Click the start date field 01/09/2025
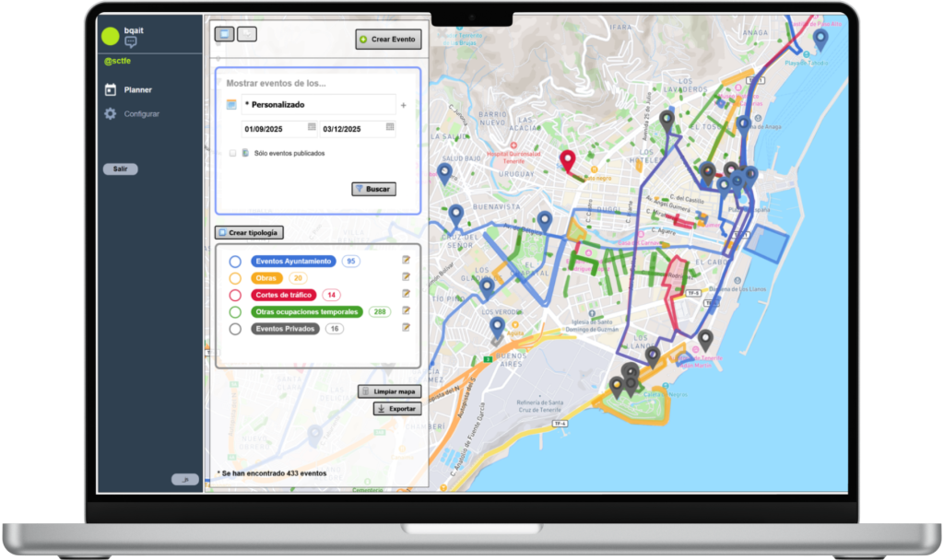Viewport: 944px width, 560px height. point(272,128)
